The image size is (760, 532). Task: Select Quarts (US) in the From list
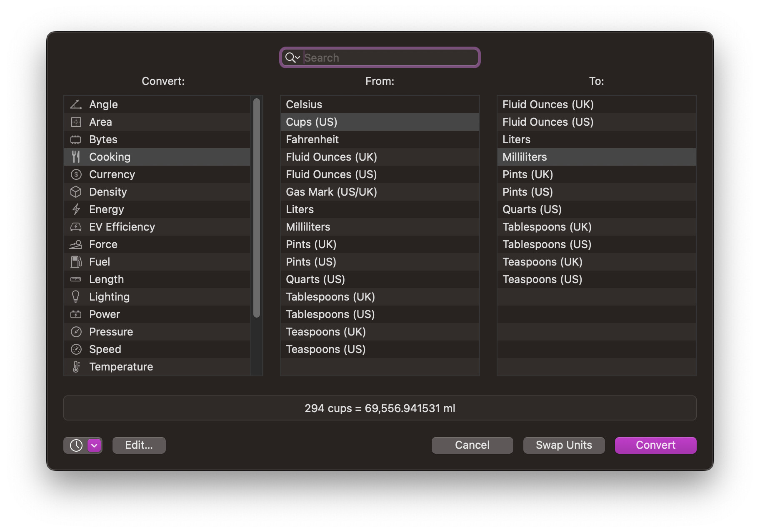pyautogui.click(x=380, y=279)
